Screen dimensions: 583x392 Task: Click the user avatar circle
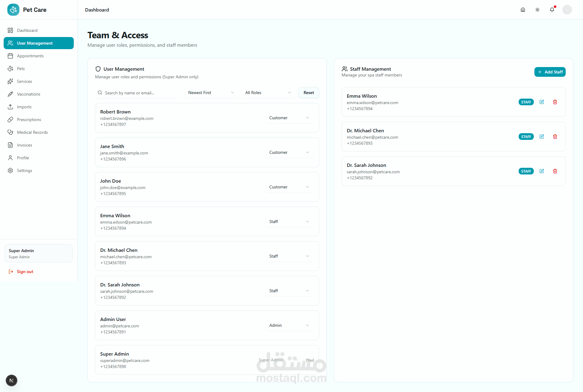(x=567, y=10)
